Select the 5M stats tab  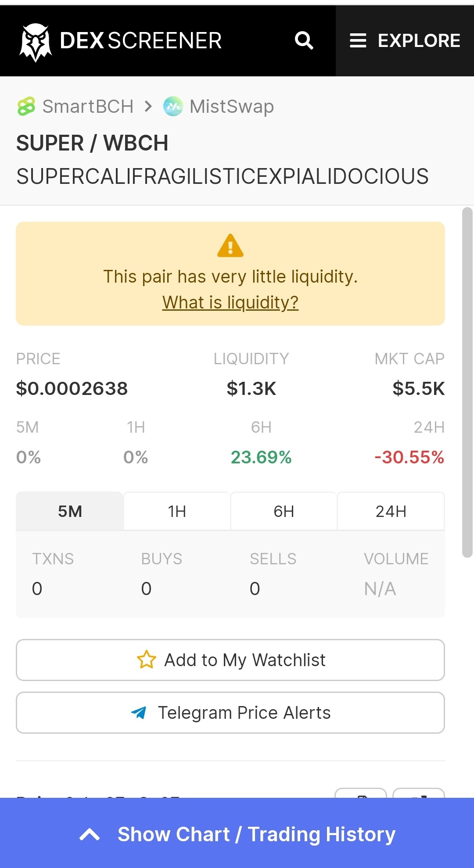(70, 511)
